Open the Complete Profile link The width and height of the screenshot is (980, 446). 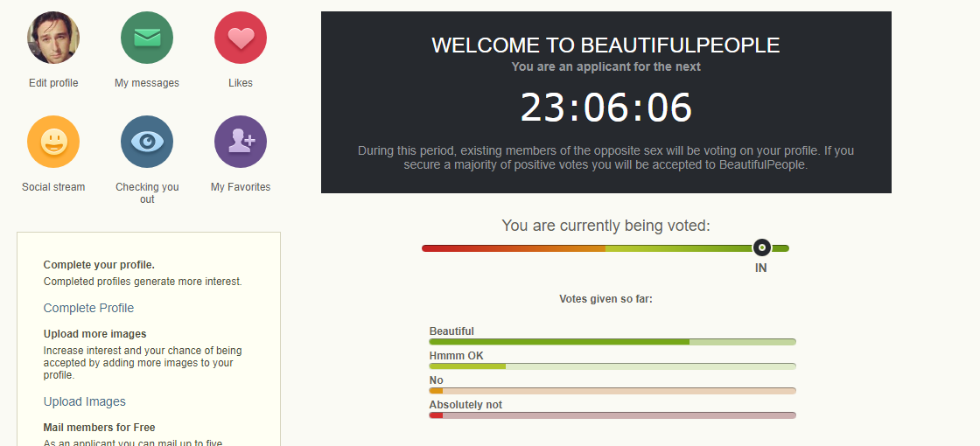tap(88, 308)
